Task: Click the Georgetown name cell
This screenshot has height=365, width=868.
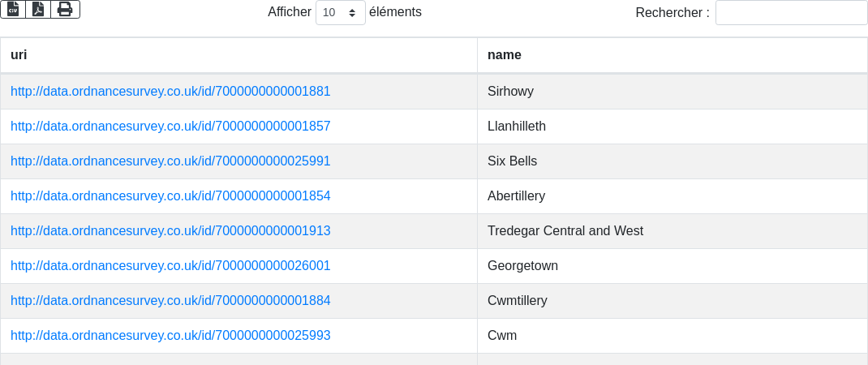Action: (x=522, y=266)
